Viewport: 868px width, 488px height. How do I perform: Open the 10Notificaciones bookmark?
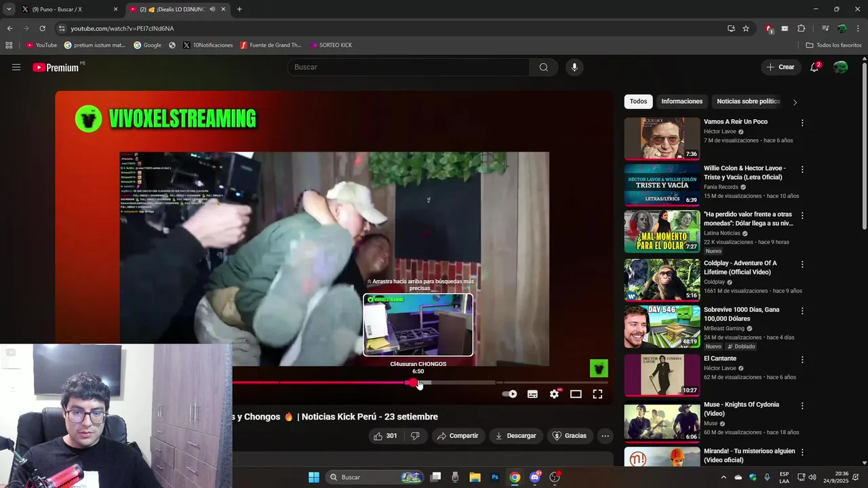[208, 45]
